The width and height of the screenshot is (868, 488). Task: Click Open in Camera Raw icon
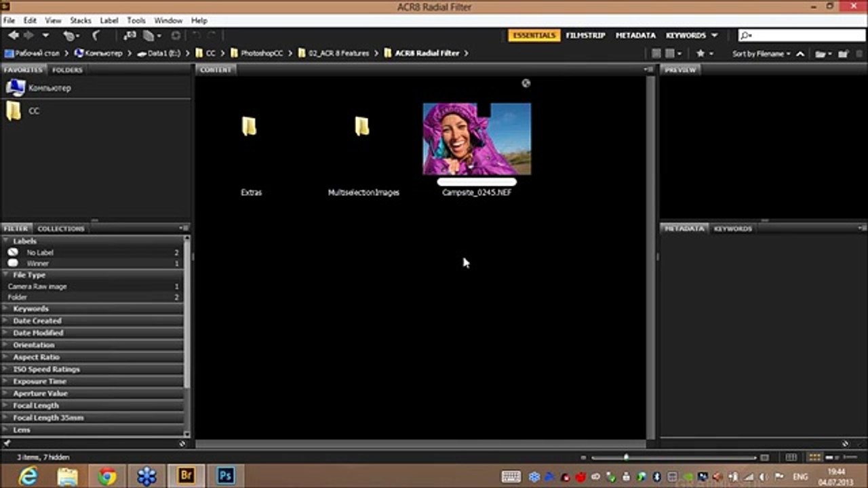pyautogui.click(x=176, y=35)
